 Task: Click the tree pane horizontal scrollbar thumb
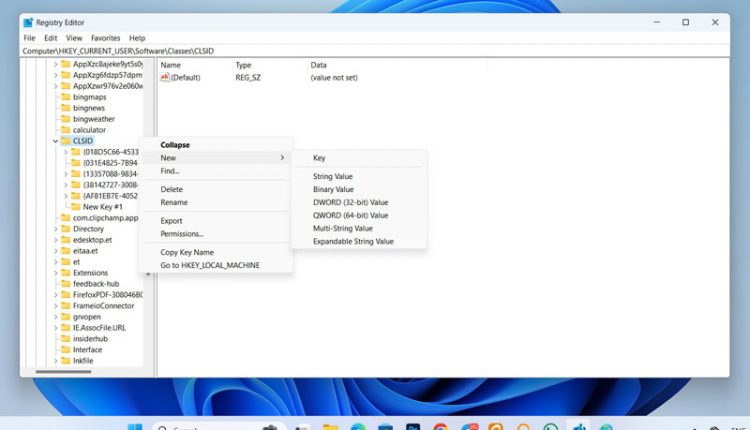(x=63, y=372)
